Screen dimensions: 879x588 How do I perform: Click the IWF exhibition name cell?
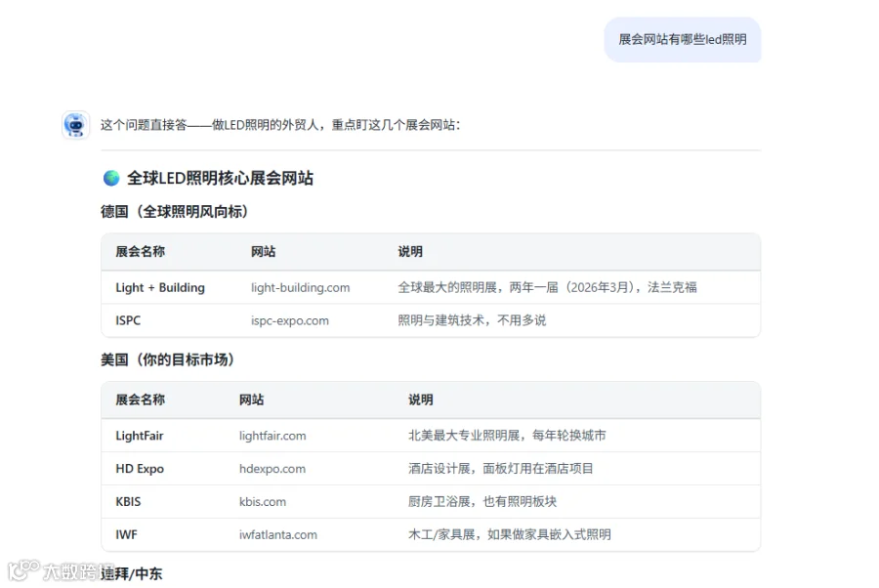pos(126,534)
